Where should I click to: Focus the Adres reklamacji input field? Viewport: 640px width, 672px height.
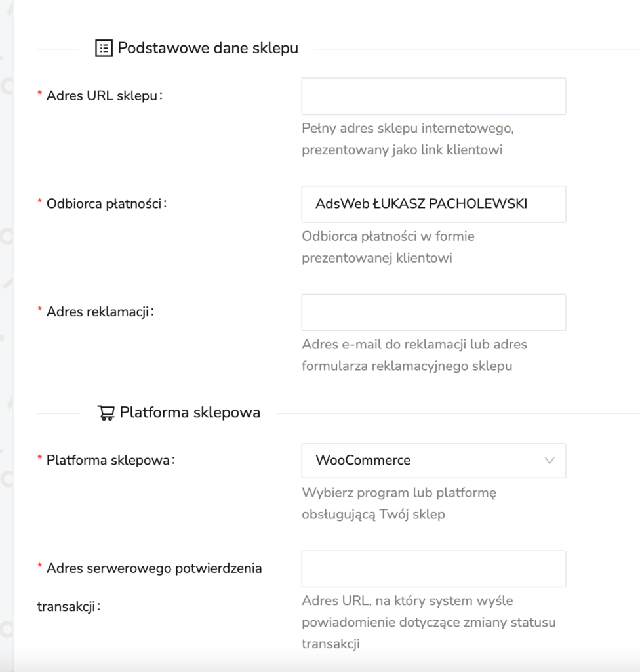(x=433, y=312)
